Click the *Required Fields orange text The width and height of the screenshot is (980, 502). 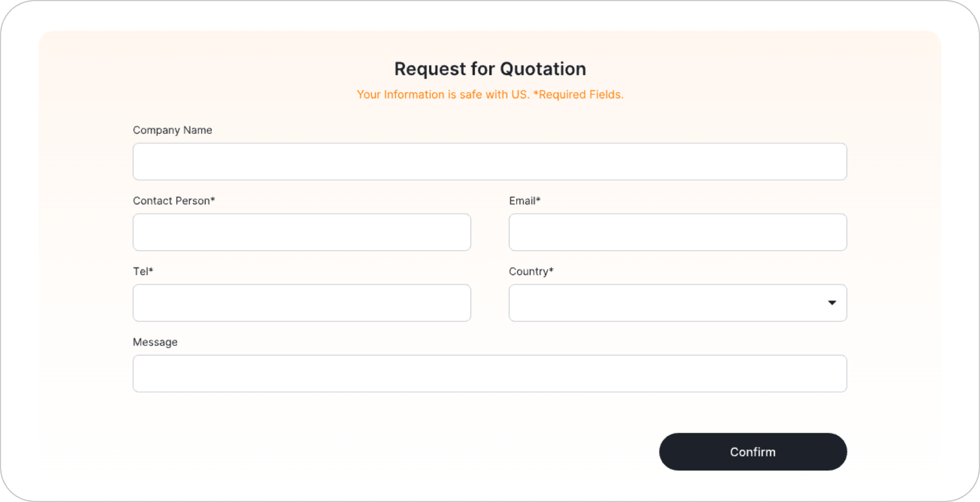coord(578,94)
